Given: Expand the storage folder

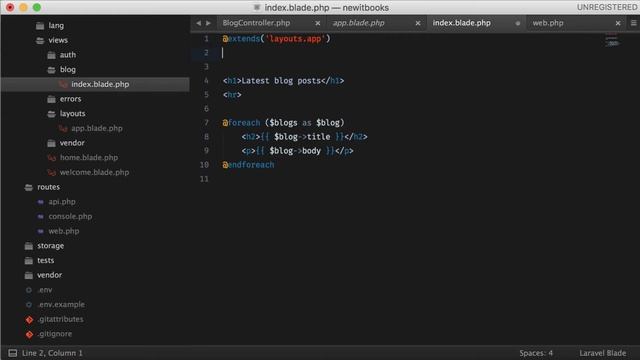Looking at the screenshot, I should point(50,246).
